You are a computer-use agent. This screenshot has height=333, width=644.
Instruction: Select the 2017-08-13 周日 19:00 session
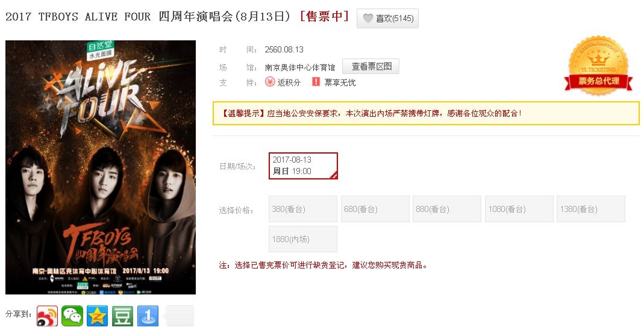pyautogui.click(x=303, y=166)
